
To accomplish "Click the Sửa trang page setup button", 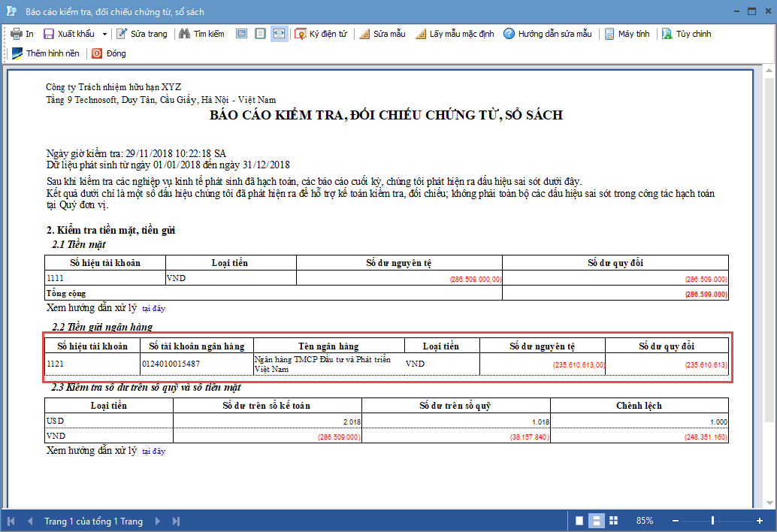I will (x=142, y=34).
